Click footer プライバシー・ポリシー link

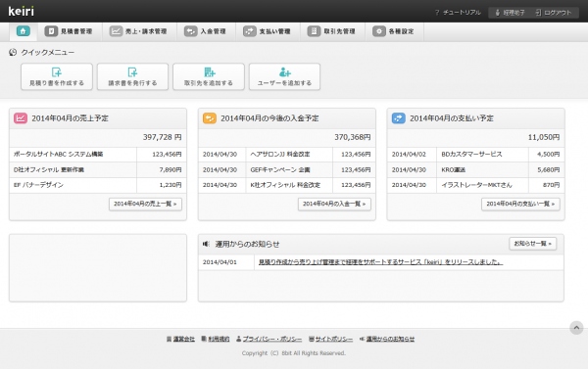(x=271, y=339)
